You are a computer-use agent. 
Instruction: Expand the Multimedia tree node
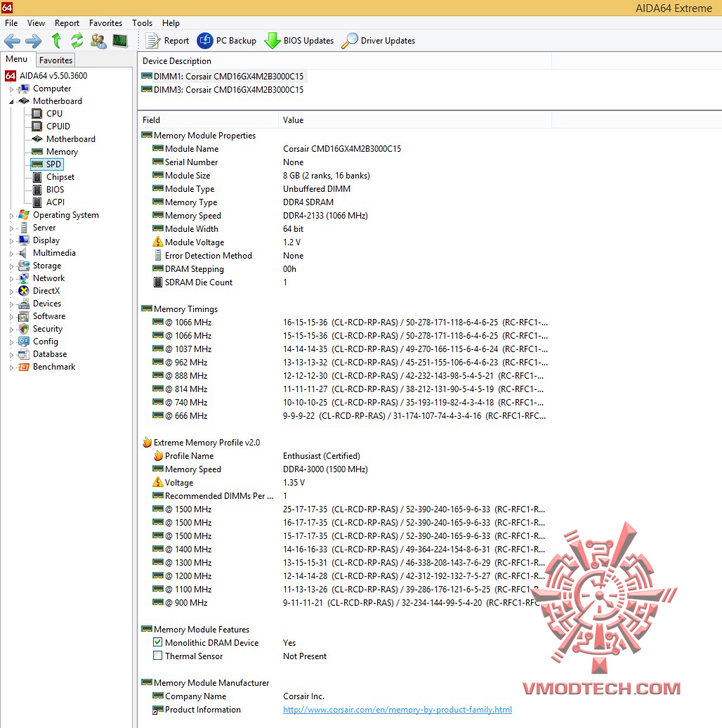(12, 254)
